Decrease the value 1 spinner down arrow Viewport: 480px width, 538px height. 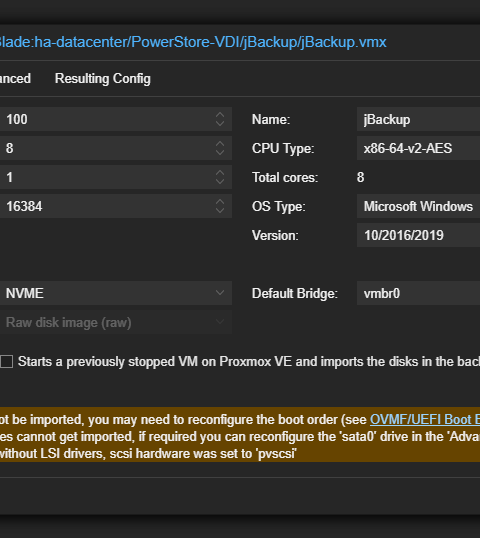220,181
